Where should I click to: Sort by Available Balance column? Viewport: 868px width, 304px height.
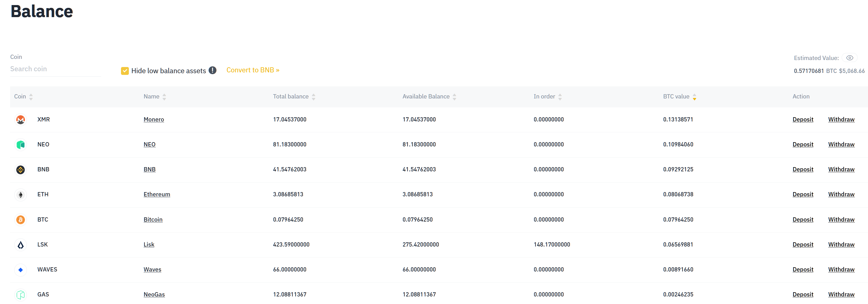454,97
